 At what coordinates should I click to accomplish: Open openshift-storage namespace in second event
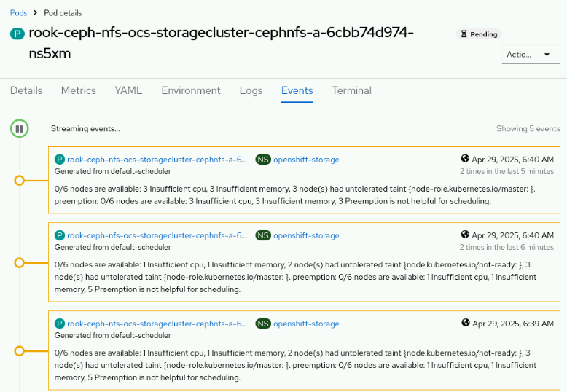coord(306,235)
